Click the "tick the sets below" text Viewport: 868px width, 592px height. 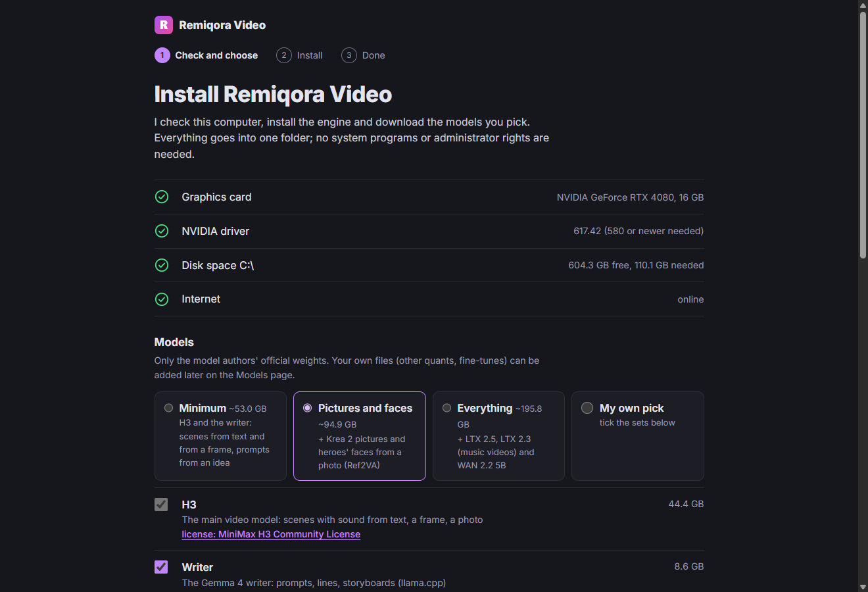[x=637, y=423]
